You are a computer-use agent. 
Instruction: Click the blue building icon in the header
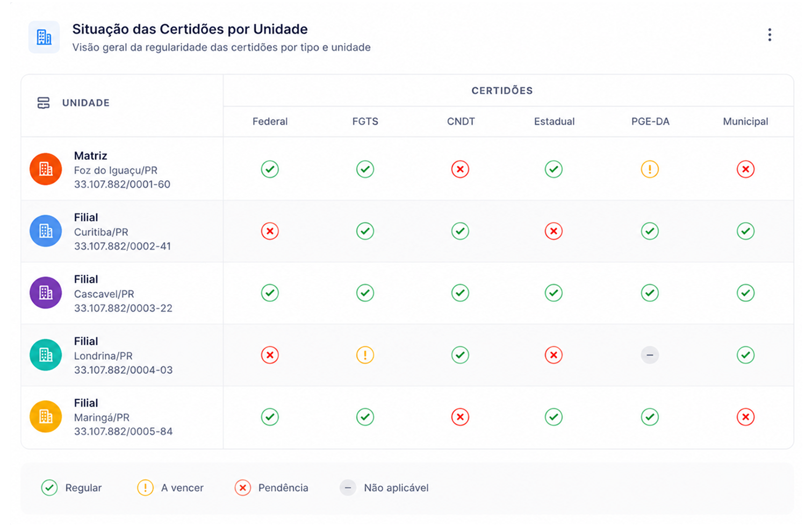point(44,37)
